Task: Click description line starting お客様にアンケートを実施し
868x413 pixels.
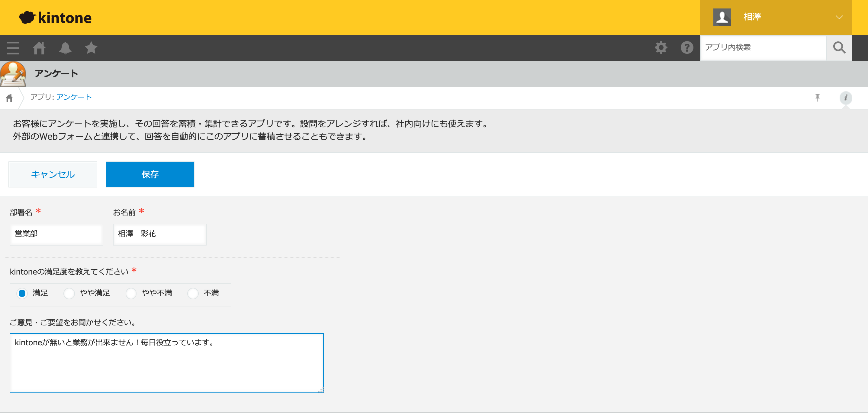Action: (251, 124)
